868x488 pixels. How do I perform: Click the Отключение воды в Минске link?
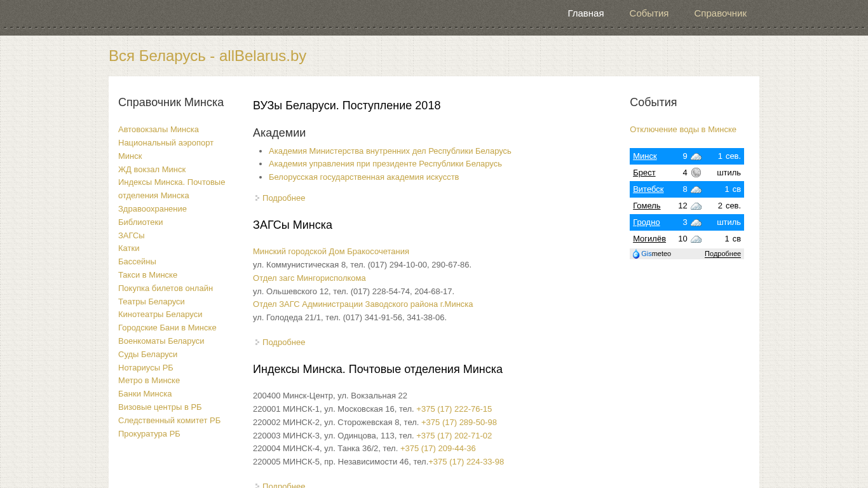pyautogui.click(x=682, y=130)
